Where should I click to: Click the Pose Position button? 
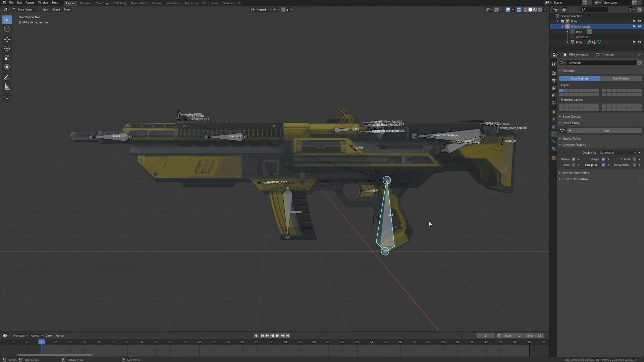[580, 79]
